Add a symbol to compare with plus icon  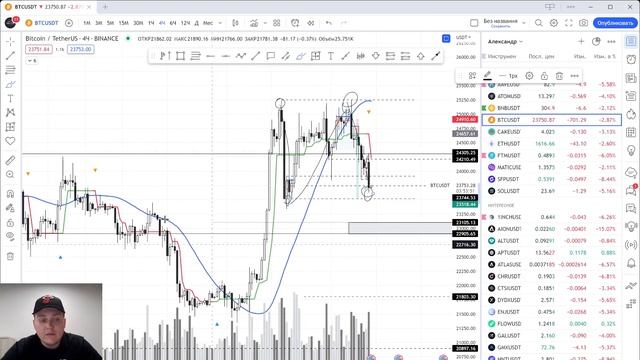pos(69,23)
